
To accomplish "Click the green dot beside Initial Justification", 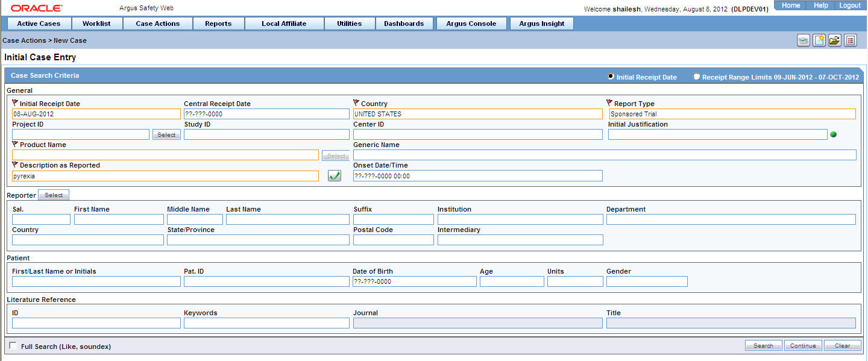I will pyautogui.click(x=834, y=134).
